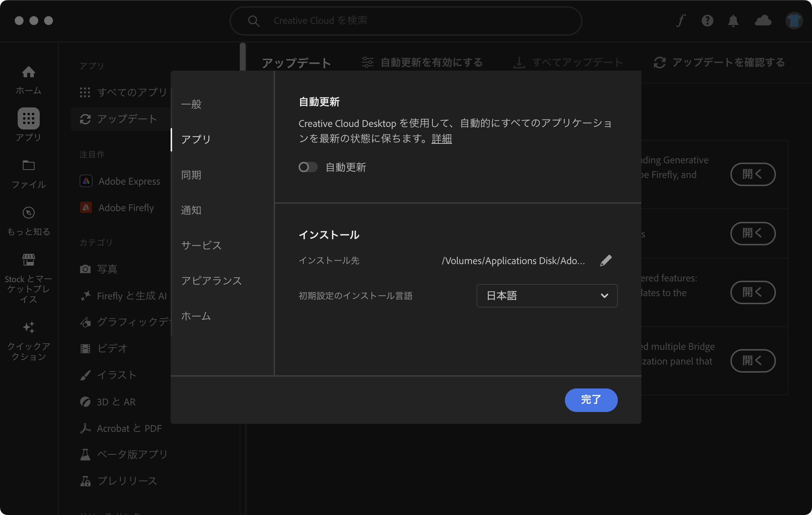Image resolution: width=812 pixels, height=515 pixels.
Task: Select the 同期 preferences tab
Action: (191, 175)
